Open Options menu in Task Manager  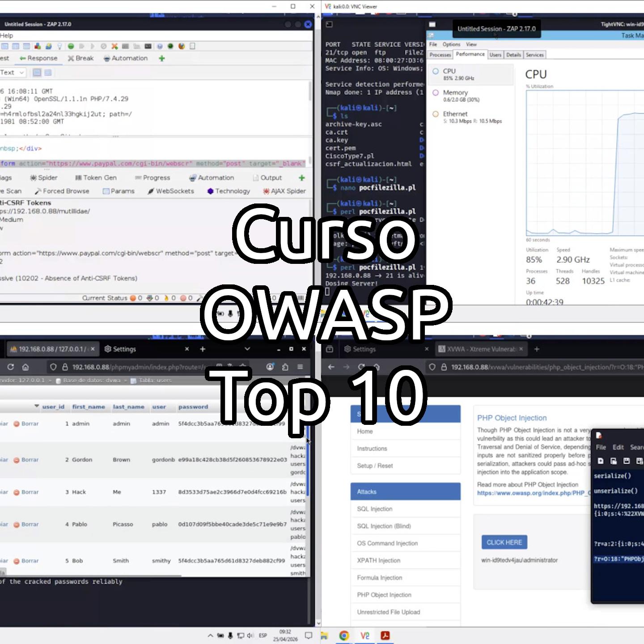click(x=451, y=44)
